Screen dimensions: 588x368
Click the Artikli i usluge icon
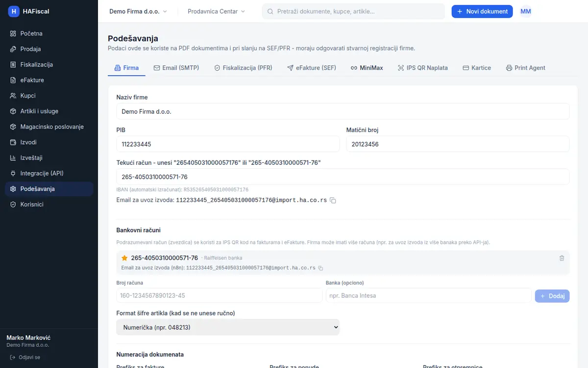click(13, 111)
